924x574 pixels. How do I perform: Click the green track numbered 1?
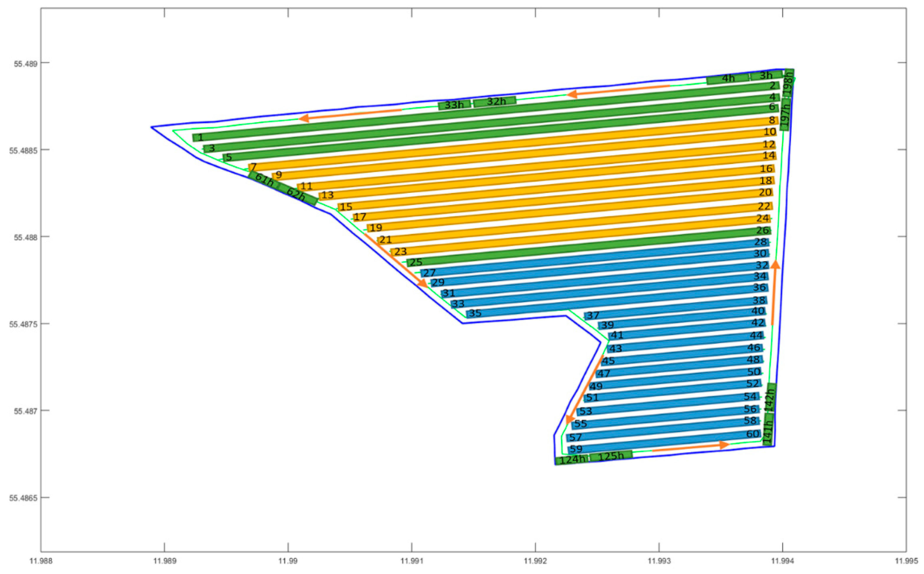click(x=201, y=137)
